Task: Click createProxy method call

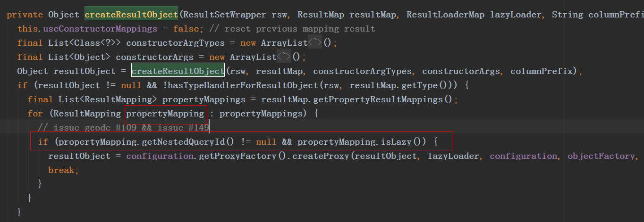Action: pos(321,156)
